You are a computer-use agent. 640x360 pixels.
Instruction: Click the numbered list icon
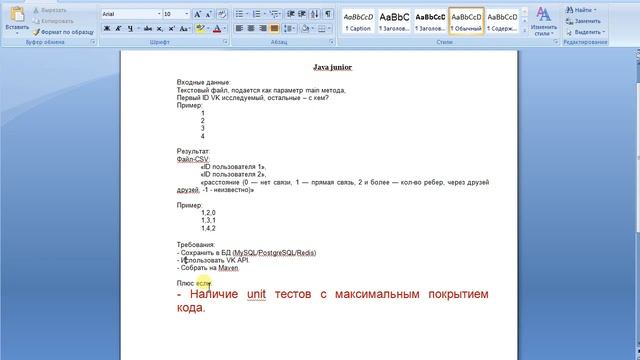coord(256,14)
